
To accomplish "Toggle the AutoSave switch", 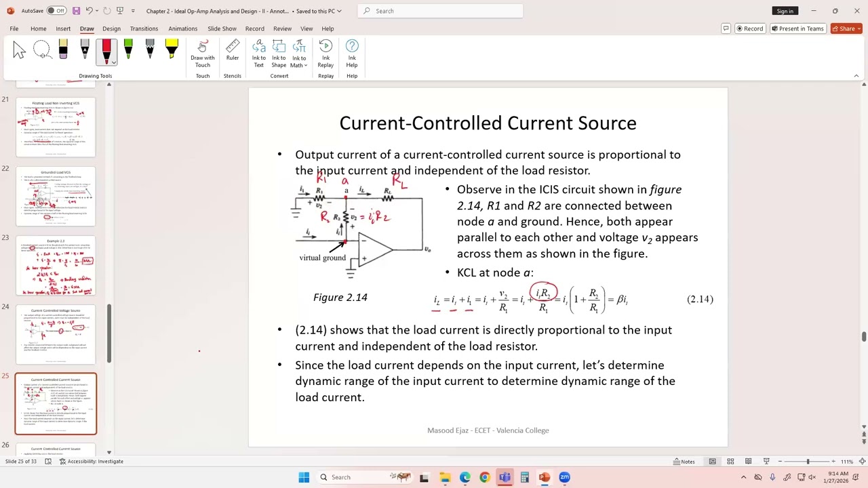I will pos(56,11).
